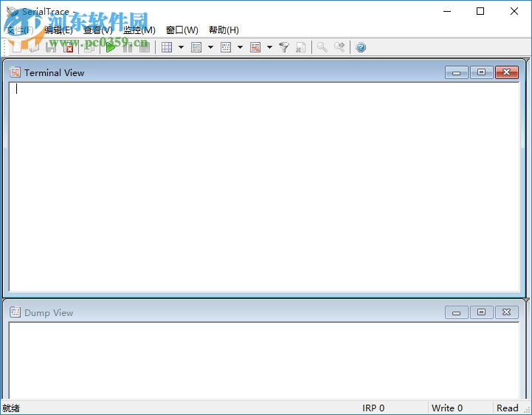
Task: Click the red X close-file toolbar icon
Action: (68, 47)
